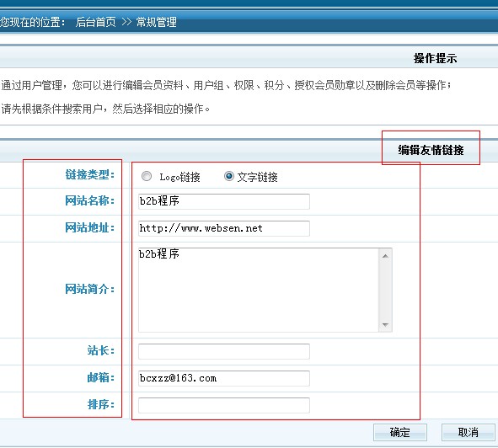Image resolution: width=498 pixels, height=448 pixels.
Task: Click the 链接类型 label
Action: pyautogui.click(x=90, y=174)
